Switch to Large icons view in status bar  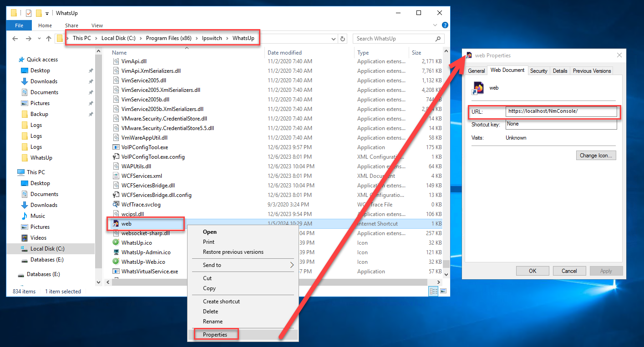point(443,291)
